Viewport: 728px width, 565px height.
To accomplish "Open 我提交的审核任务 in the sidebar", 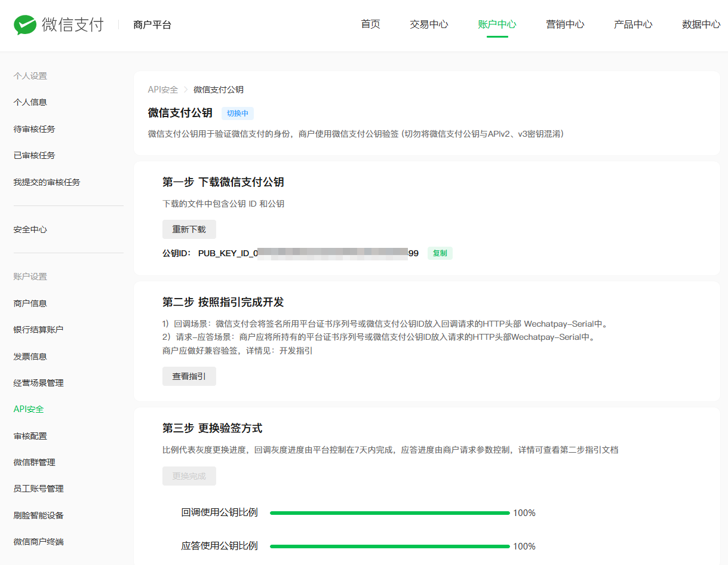I will (47, 182).
